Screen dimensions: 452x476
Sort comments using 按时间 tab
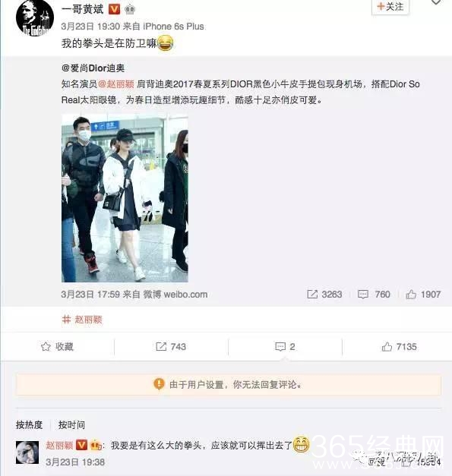(x=71, y=424)
